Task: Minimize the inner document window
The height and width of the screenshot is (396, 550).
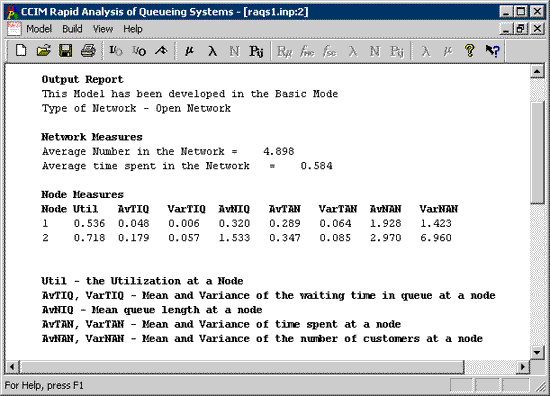Action: click(x=506, y=28)
